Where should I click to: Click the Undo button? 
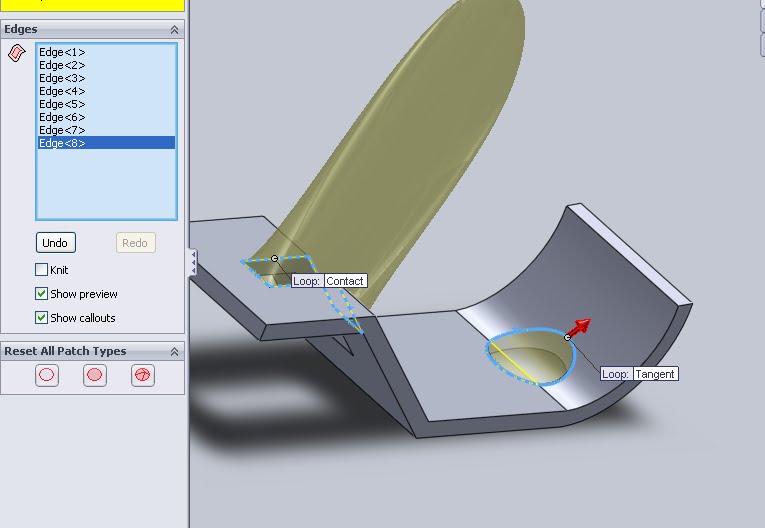pos(56,243)
